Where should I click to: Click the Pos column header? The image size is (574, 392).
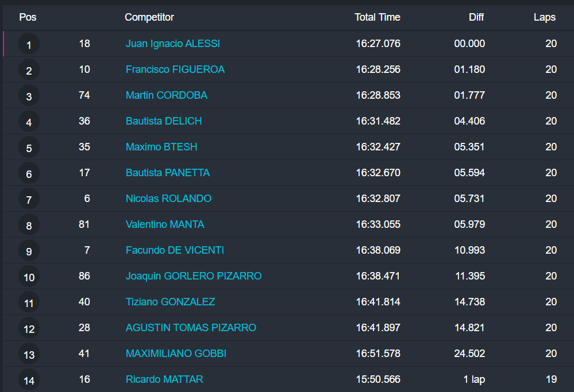[28, 17]
